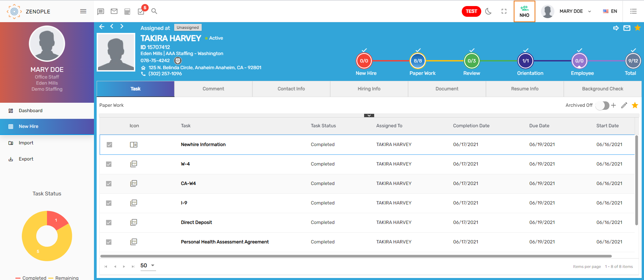Image resolution: width=644 pixels, height=280 pixels.
Task: Open the NHO module icon
Action: 524,11
